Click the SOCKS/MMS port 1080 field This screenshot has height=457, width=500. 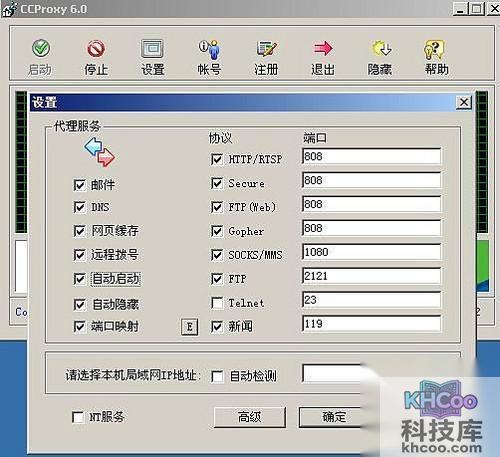coord(371,252)
